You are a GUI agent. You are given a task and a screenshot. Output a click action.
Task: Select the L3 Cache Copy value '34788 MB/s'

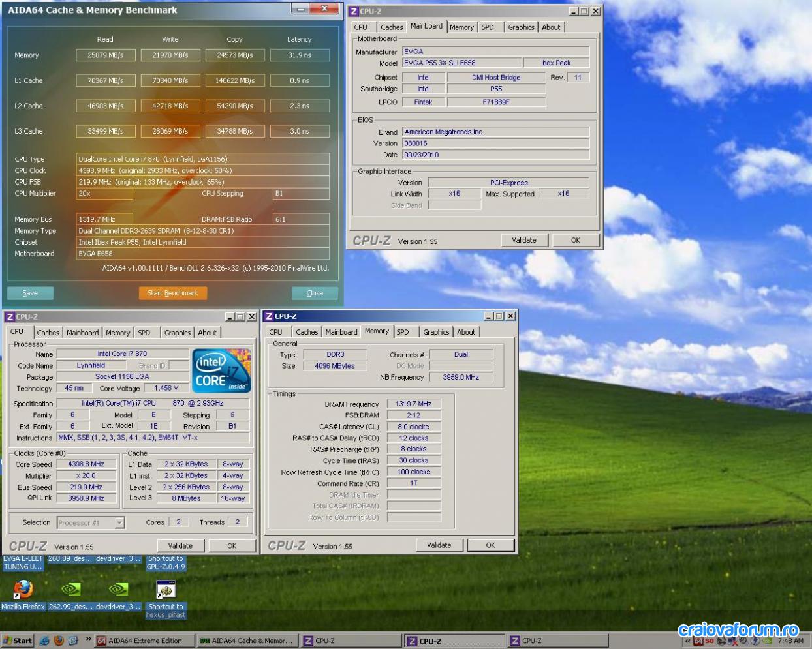pyautogui.click(x=235, y=131)
